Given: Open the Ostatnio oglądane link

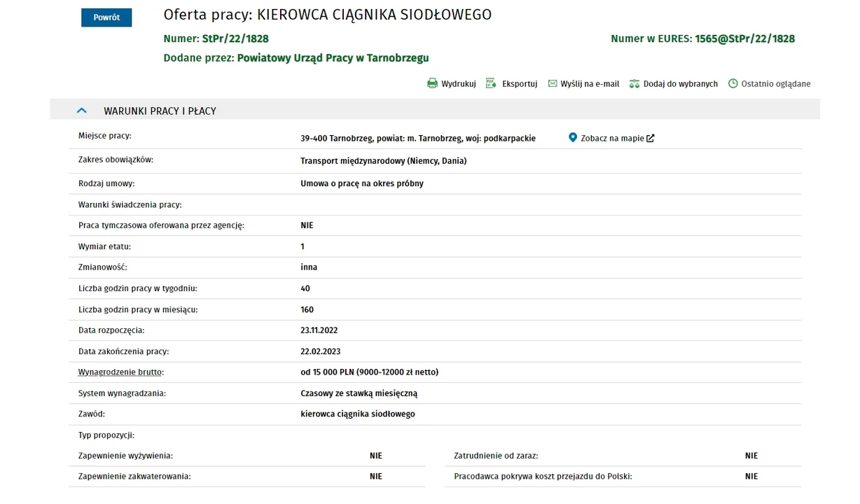Looking at the screenshot, I should pyautogui.click(x=776, y=84).
